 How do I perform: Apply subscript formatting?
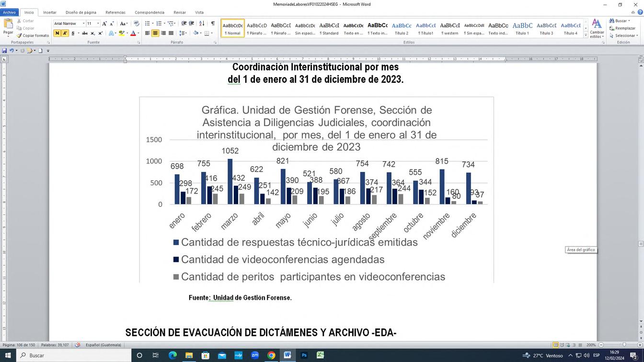click(93, 34)
